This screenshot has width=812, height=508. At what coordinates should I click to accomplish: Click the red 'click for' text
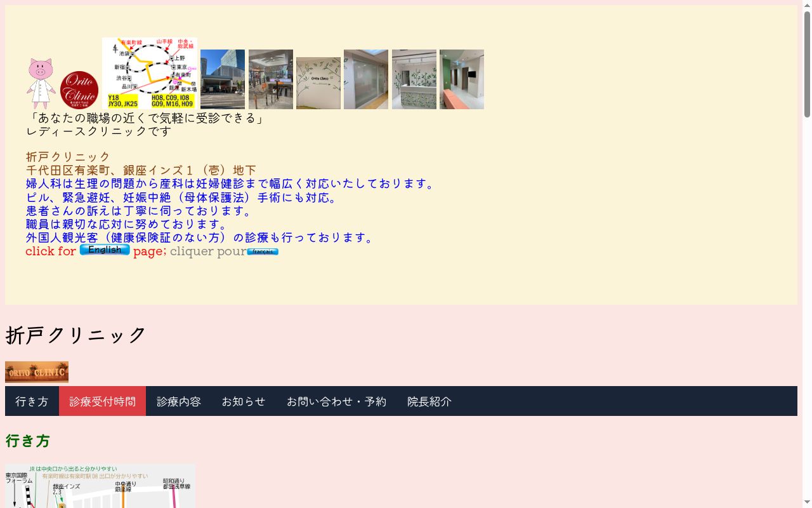(x=51, y=251)
